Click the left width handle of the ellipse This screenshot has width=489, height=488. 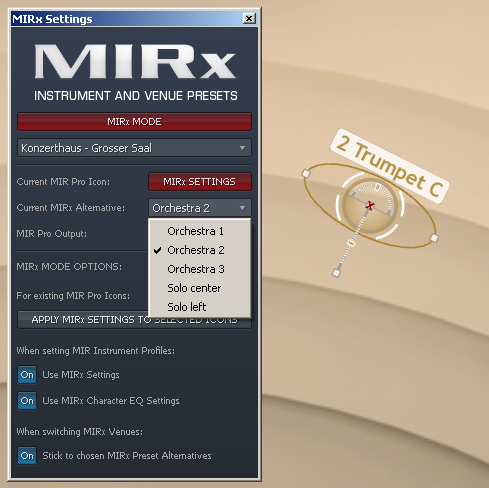[x=306, y=173]
